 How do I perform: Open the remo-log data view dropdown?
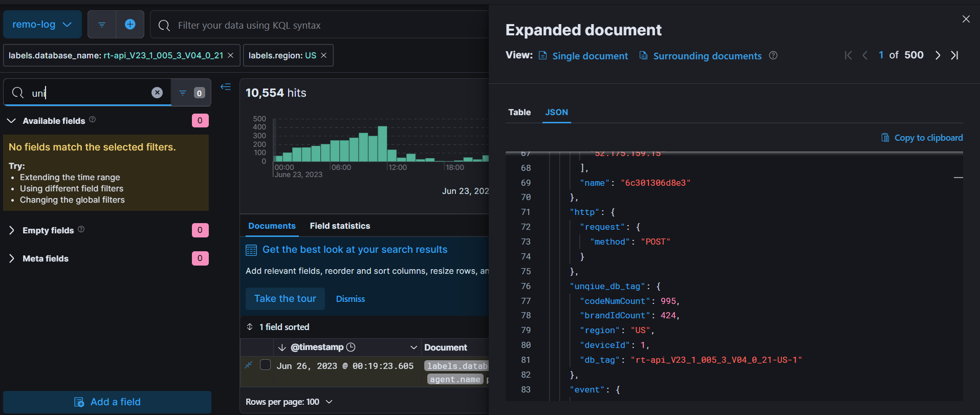tap(42, 25)
